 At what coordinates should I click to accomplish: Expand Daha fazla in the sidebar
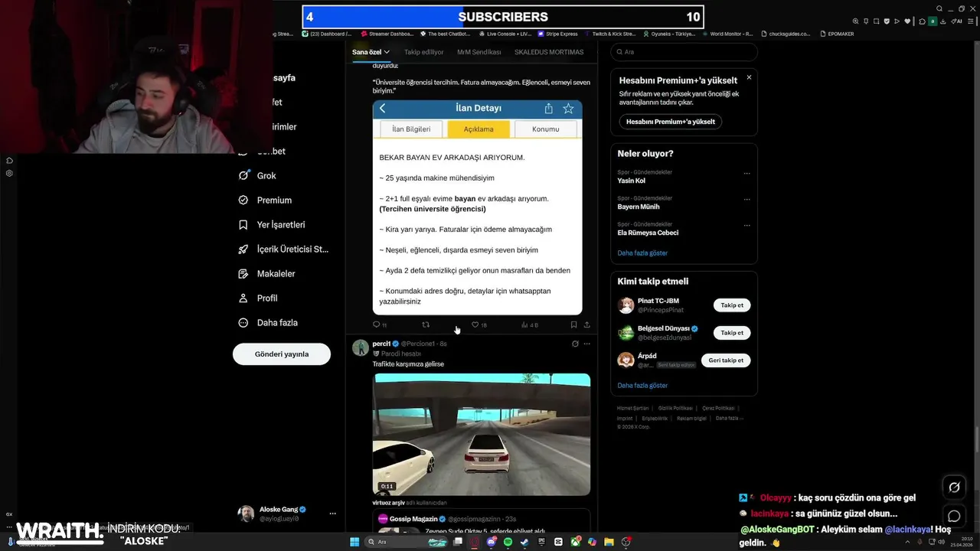coord(267,322)
